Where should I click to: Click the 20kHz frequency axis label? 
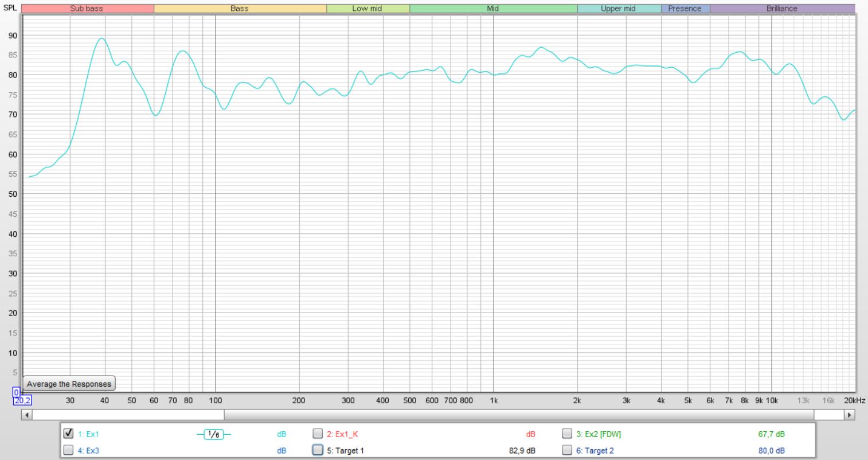[854, 400]
